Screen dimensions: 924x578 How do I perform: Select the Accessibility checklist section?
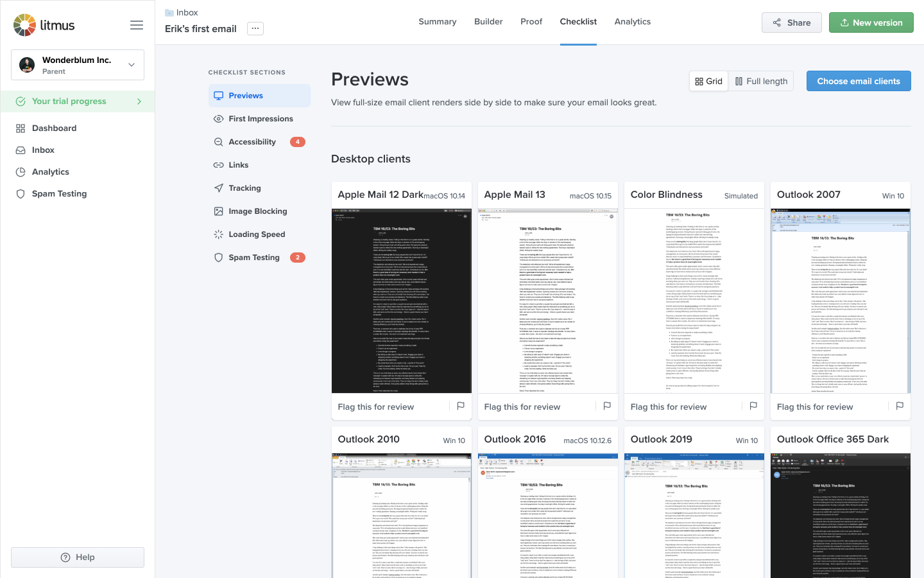click(x=259, y=142)
